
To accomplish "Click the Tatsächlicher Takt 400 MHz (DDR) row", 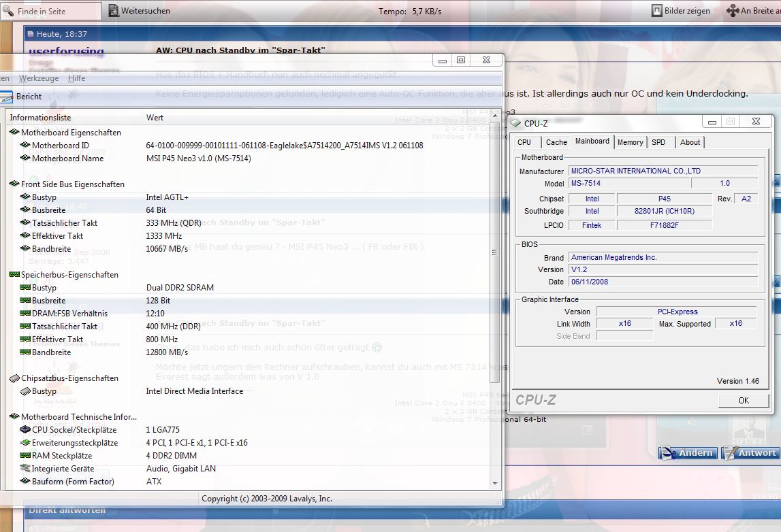I will coord(249,327).
